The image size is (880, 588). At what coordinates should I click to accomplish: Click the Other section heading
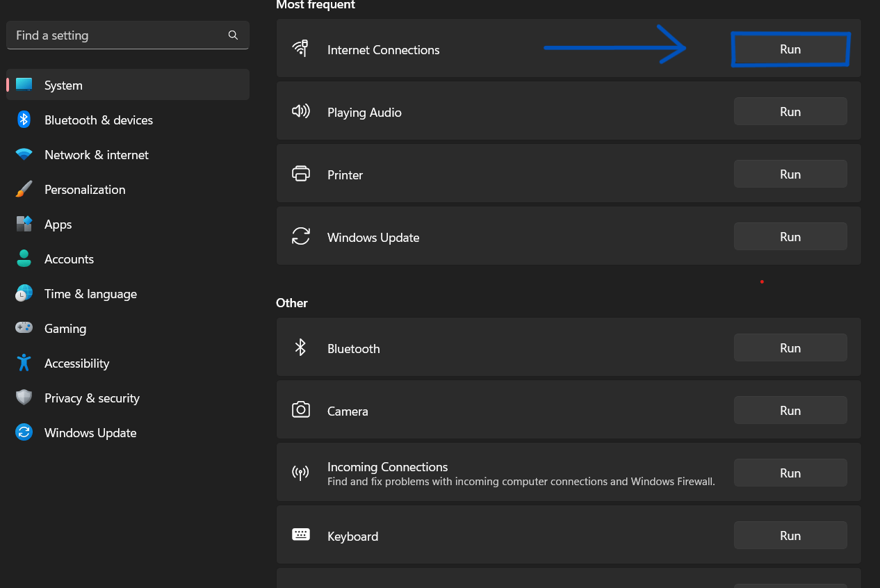tap(292, 303)
